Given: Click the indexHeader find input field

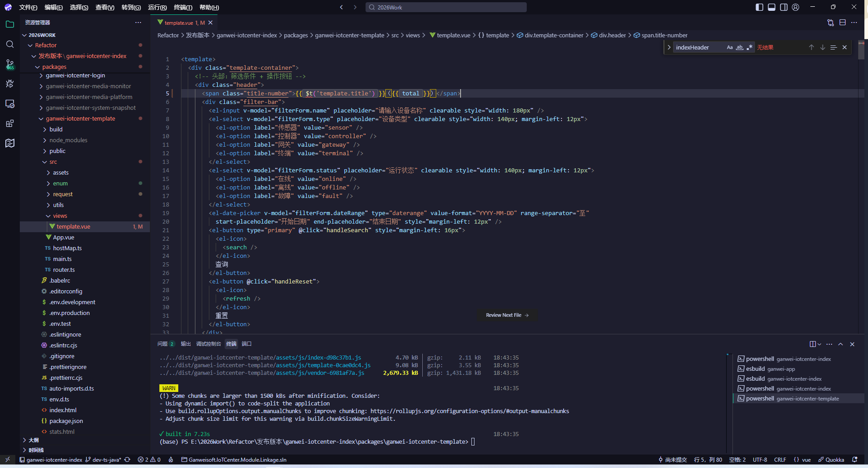Looking at the screenshot, I should [699, 47].
